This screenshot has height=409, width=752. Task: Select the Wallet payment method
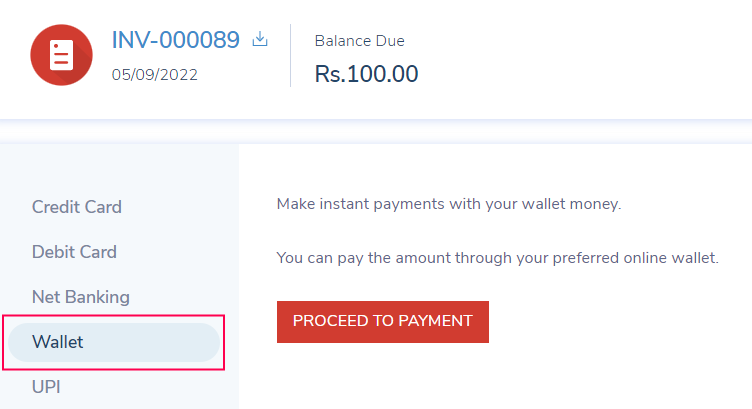pos(58,342)
